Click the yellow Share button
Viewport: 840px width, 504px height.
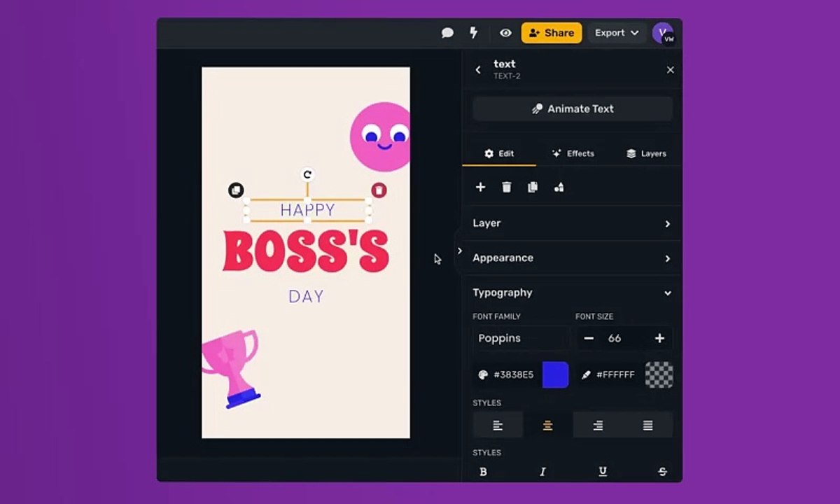552,33
